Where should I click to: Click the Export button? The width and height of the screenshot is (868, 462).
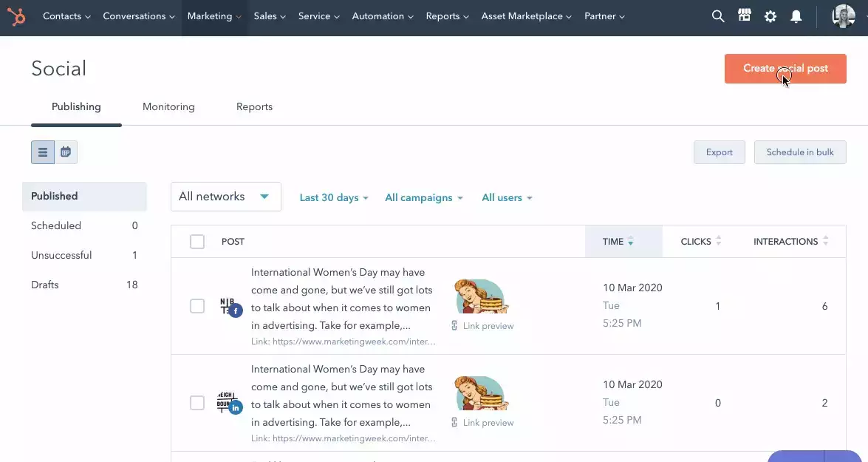(719, 152)
